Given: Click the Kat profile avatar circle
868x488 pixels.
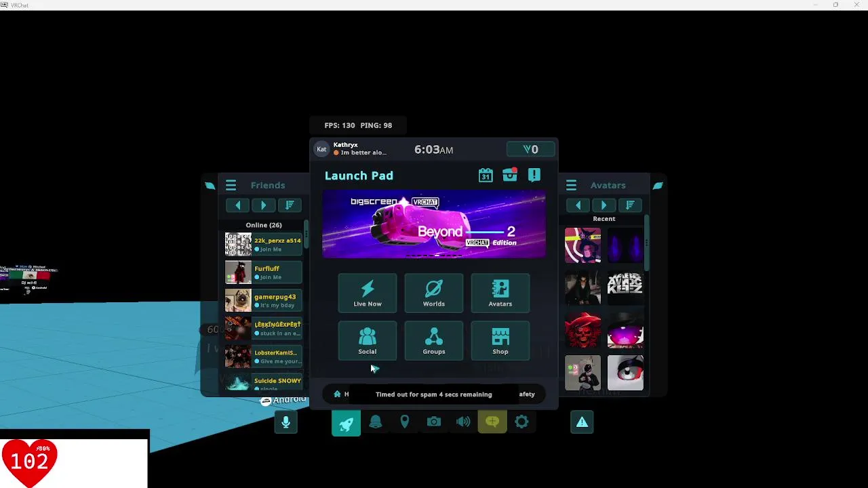Looking at the screenshot, I should pos(321,149).
